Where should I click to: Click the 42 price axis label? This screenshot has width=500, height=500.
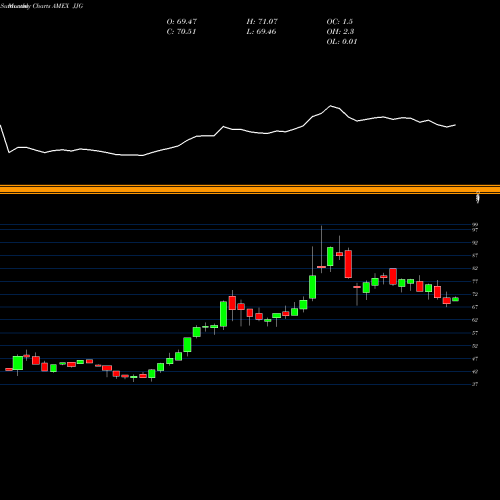[x=475, y=372]
